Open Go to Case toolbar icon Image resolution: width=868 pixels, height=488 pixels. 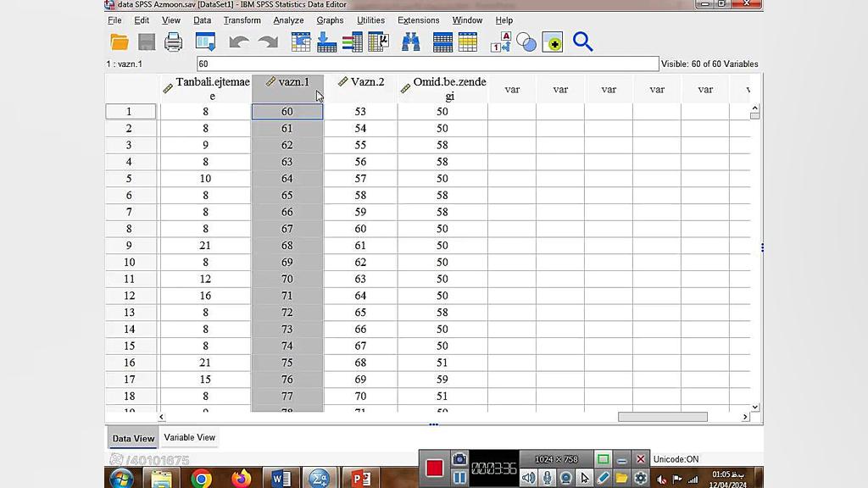click(301, 42)
